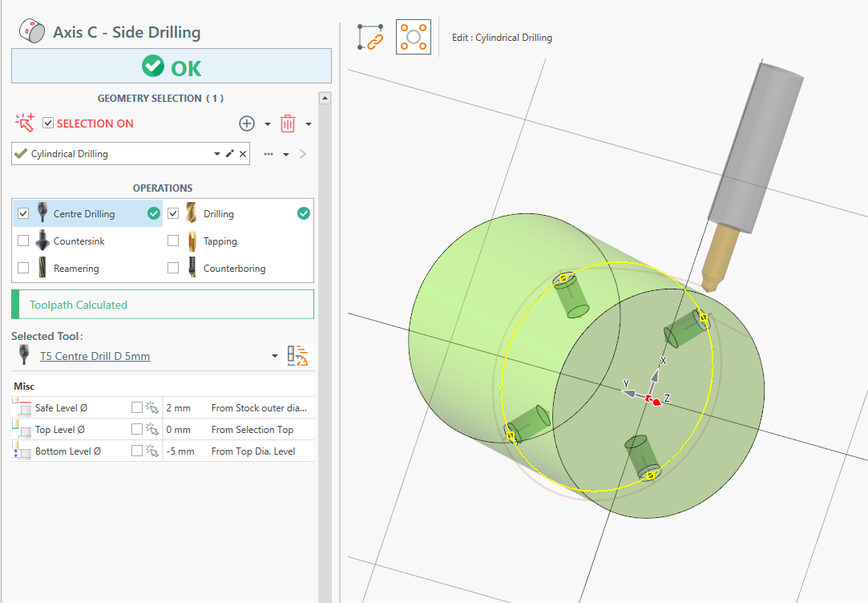Enable the Tapping operation checkbox
Image resolution: width=868 pixels, height=603 pixels.
[x=173, y=241]
